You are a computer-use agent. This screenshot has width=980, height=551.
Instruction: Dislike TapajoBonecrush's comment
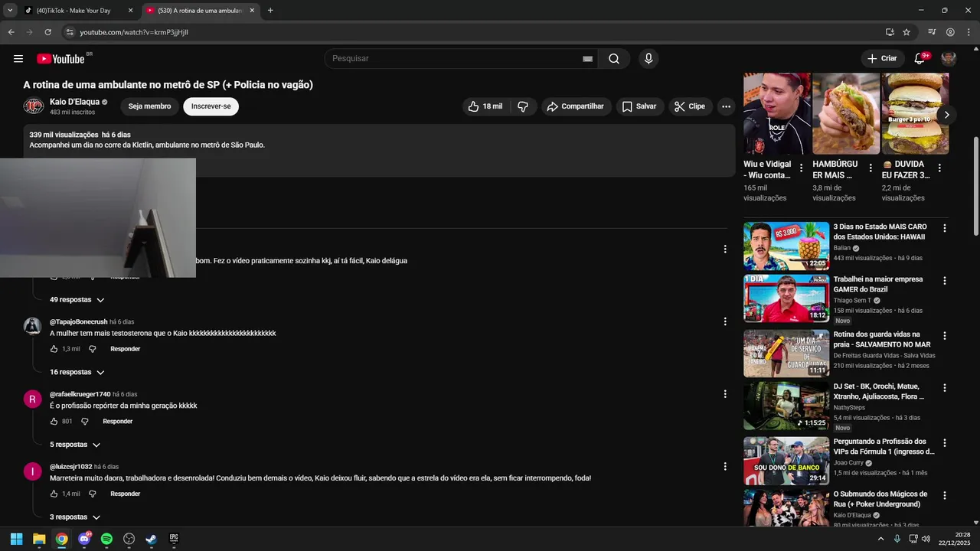[x=93, y=349]
